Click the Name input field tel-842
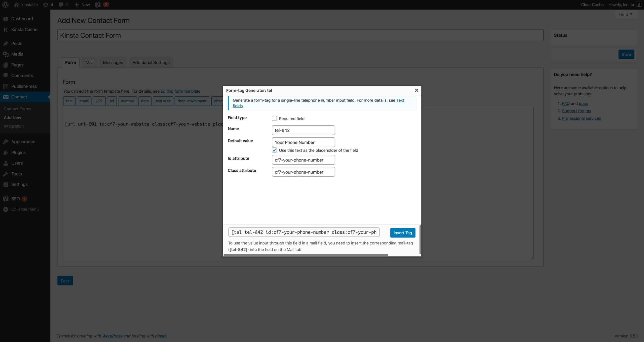 tap(303, 130)
